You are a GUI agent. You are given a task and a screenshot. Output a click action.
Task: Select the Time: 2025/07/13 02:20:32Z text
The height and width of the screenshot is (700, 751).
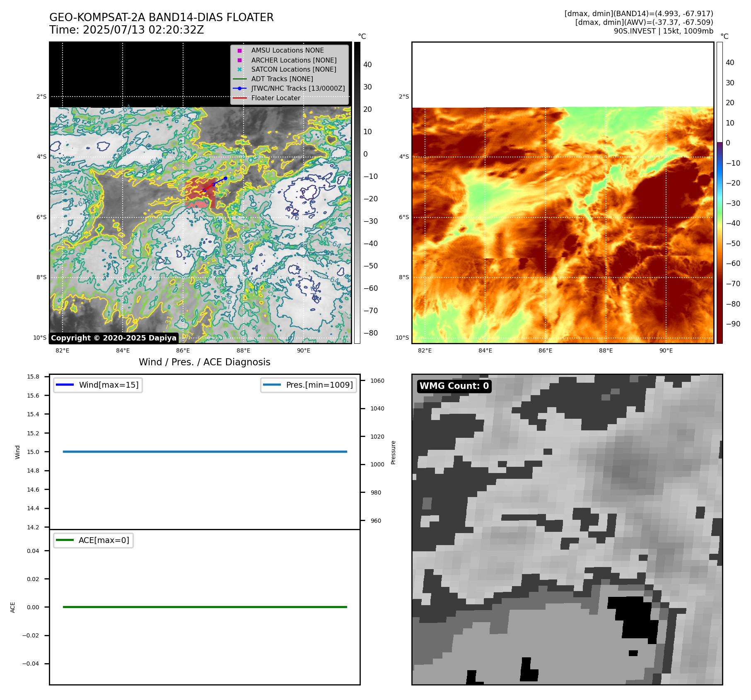tap(127, 30)
